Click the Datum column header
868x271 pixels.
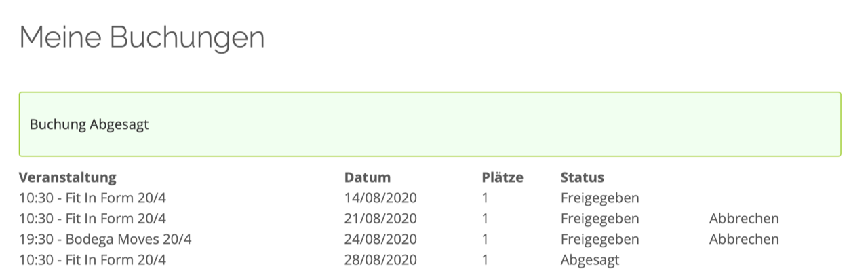pyautogui.click(x=368, y=177)
